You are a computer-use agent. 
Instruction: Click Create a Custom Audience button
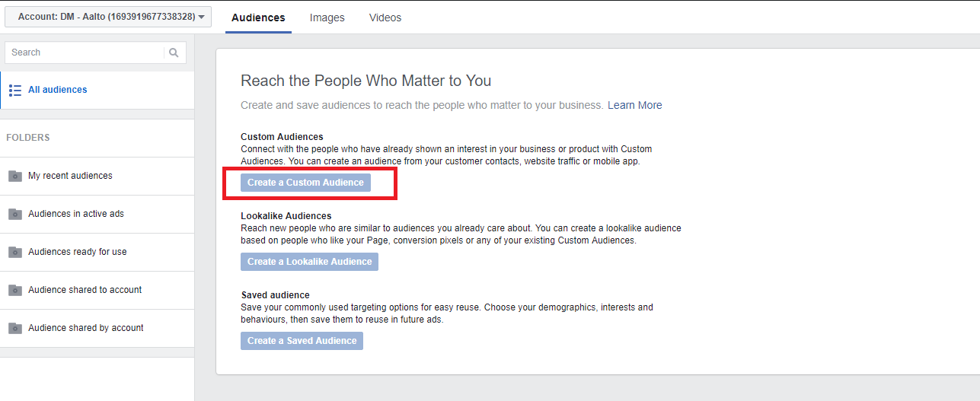(305, 183)
